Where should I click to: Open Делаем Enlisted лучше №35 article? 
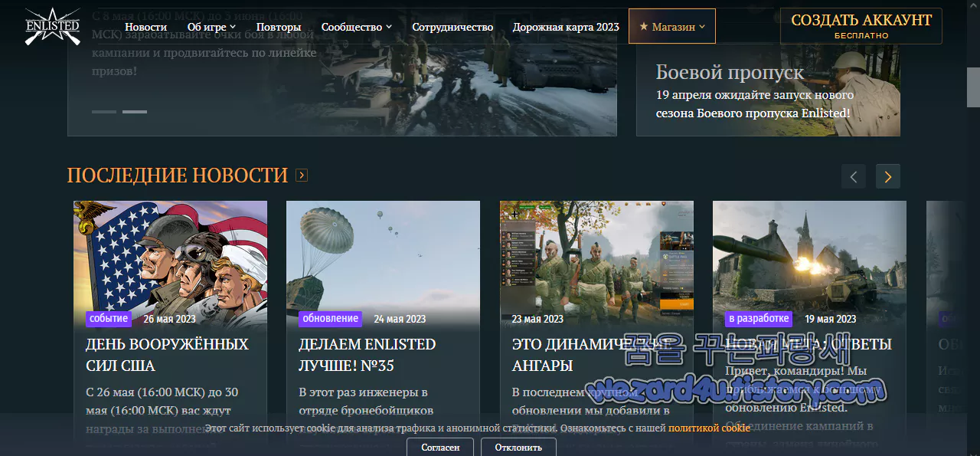[367, 355]
